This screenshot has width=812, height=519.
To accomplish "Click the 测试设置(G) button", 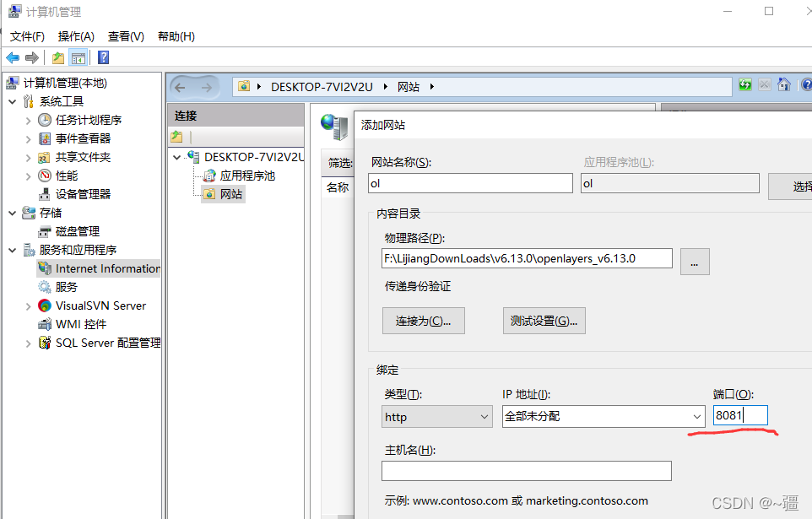I will [x=544, y=321].
